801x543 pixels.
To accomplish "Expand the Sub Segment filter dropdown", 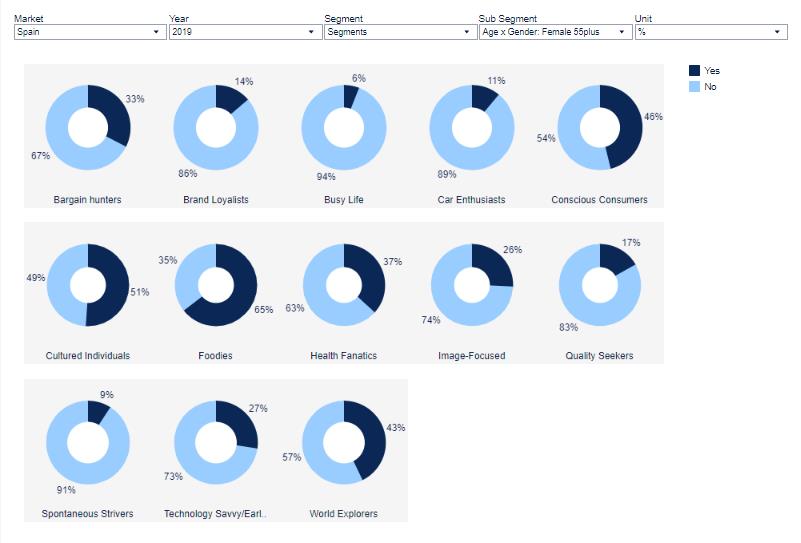I will (553, 32).
